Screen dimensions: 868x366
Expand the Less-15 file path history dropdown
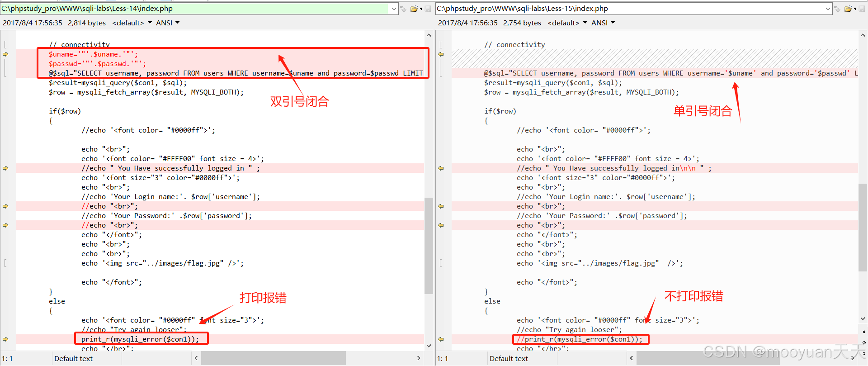click(x=828, y=9)
